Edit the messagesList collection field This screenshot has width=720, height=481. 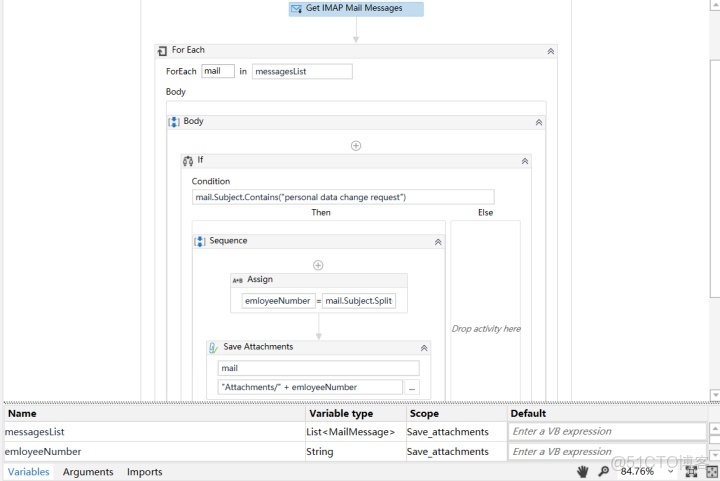pos(302,72)
